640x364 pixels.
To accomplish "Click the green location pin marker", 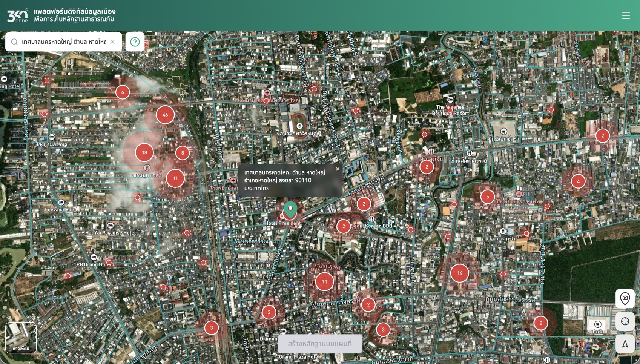I will [290, 209].
